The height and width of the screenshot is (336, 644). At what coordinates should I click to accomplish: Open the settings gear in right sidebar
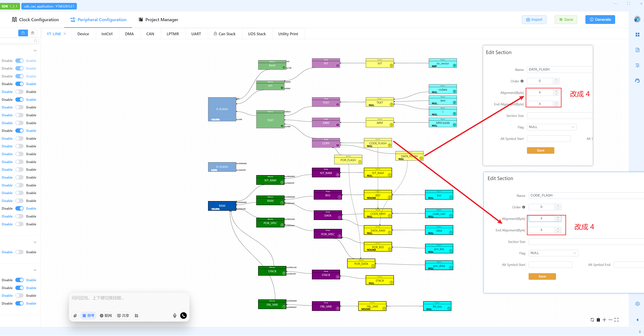[637, 304]
